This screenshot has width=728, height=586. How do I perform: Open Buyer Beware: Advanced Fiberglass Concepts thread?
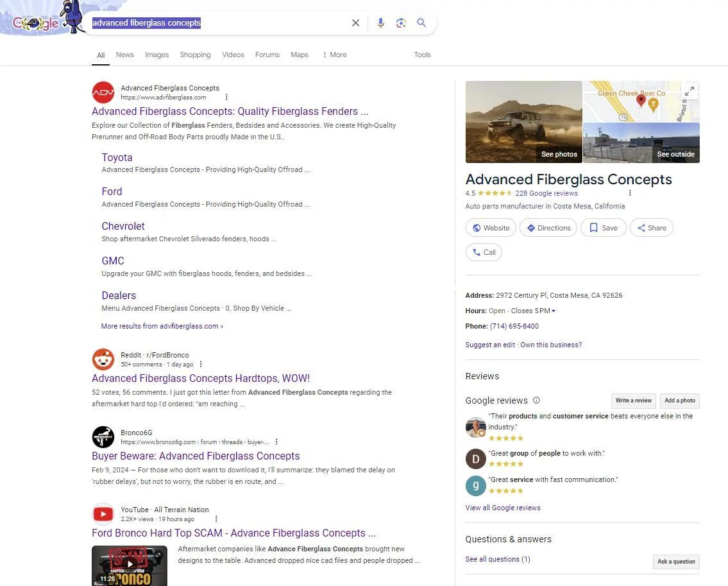[x=196, y=456]
